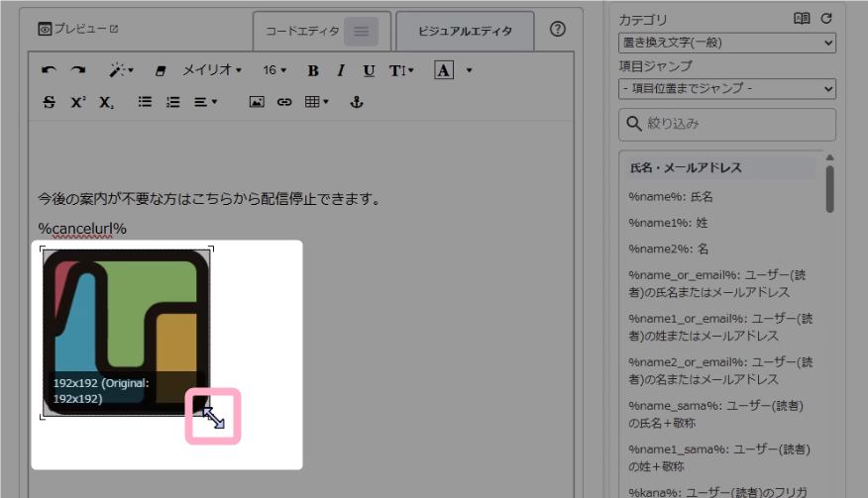
Task: Insert %name1_sama% placeholder
Action: click(x=719, y=457)
